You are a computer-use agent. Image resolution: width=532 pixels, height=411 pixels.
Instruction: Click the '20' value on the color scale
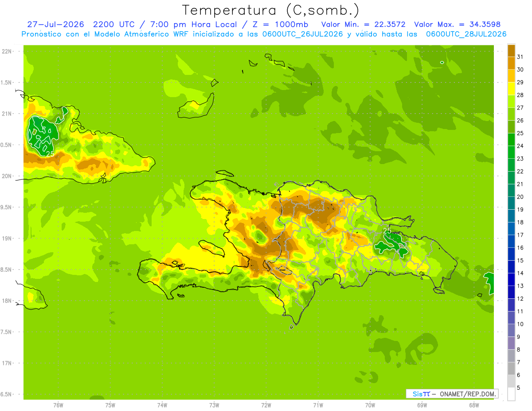(520, 197)
